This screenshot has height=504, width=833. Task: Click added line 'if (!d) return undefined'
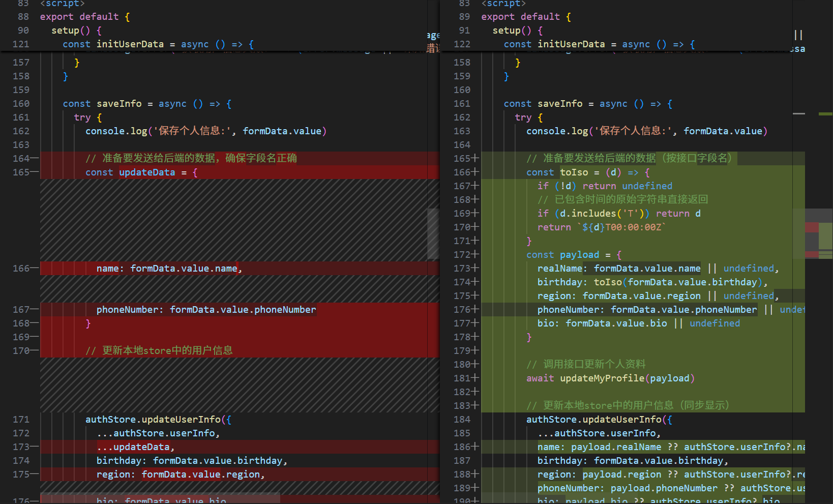point(605,186)
